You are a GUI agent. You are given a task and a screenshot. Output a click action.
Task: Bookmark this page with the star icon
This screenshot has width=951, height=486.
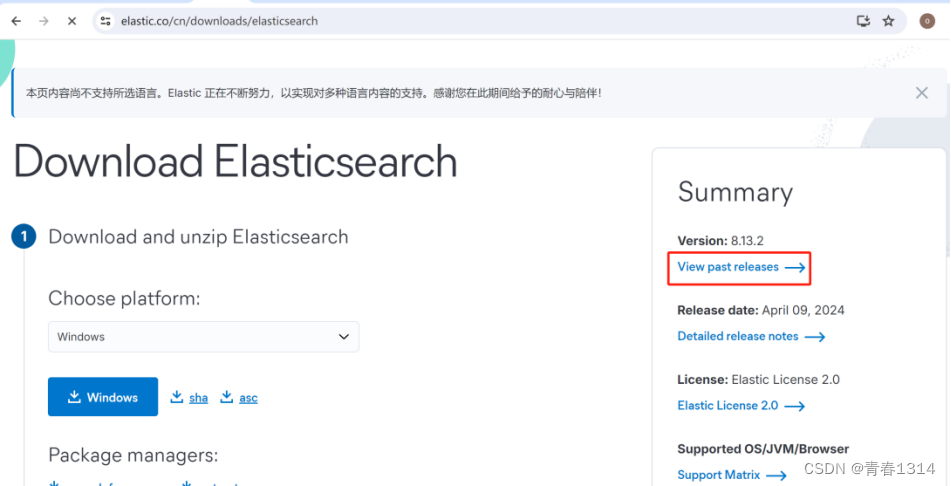coord(889,21)
